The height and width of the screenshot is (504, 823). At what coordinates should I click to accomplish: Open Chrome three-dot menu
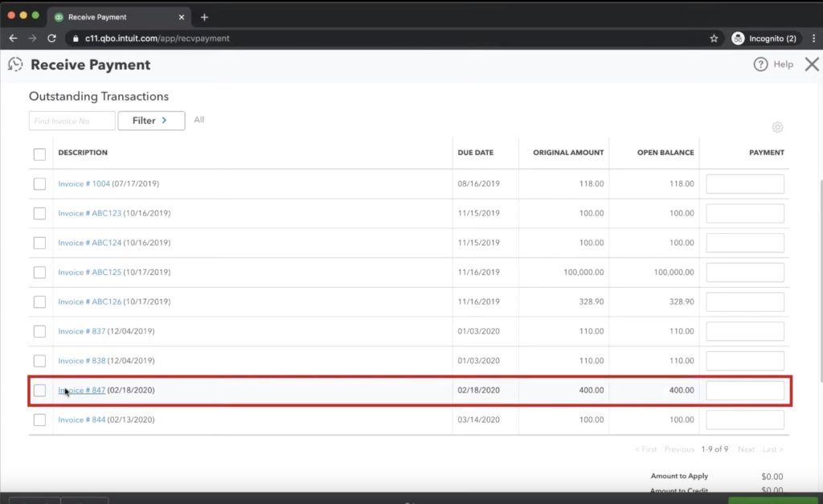[x=813, y=39]
